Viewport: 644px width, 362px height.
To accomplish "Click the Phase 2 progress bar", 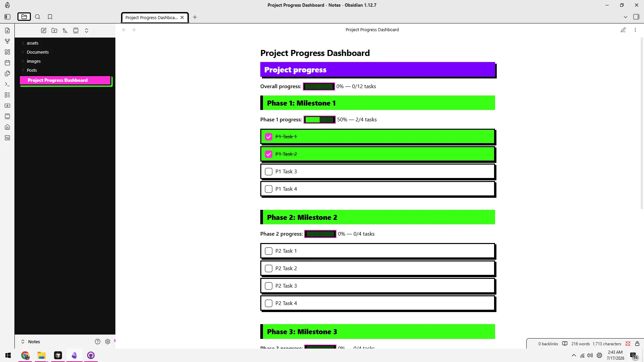I will pyautogui.click(x=320, y=234).
